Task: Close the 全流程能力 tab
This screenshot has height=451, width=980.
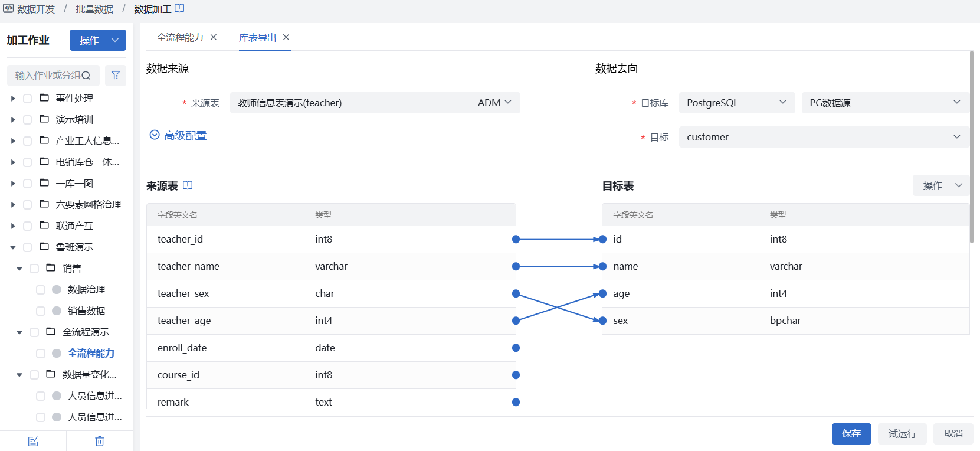Action: click(214, 37)
